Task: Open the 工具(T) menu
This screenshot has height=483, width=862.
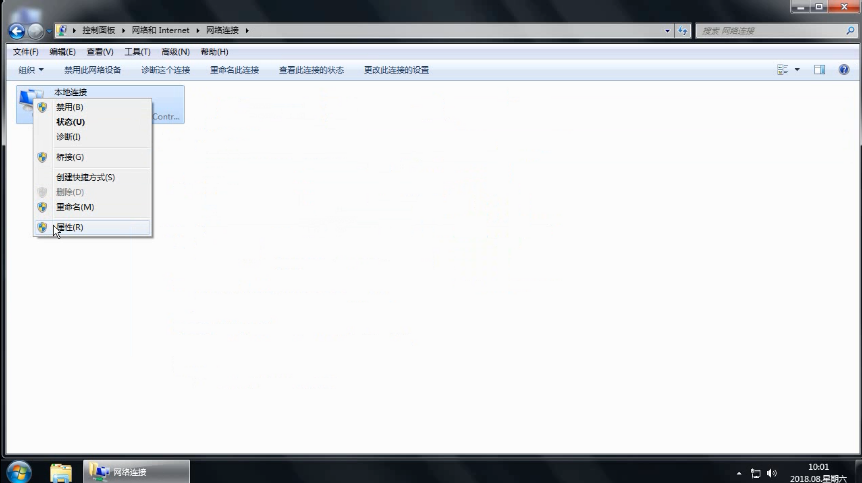Action: 137,51
